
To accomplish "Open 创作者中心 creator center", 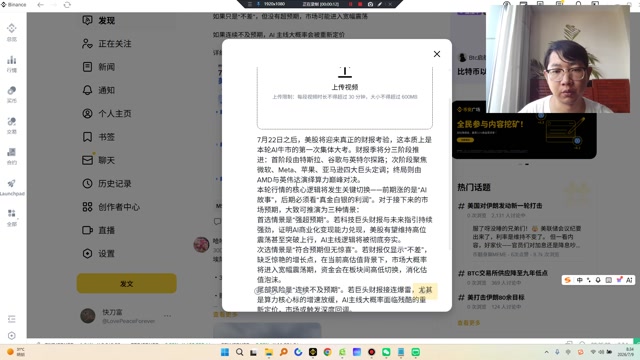I will 119,207.
